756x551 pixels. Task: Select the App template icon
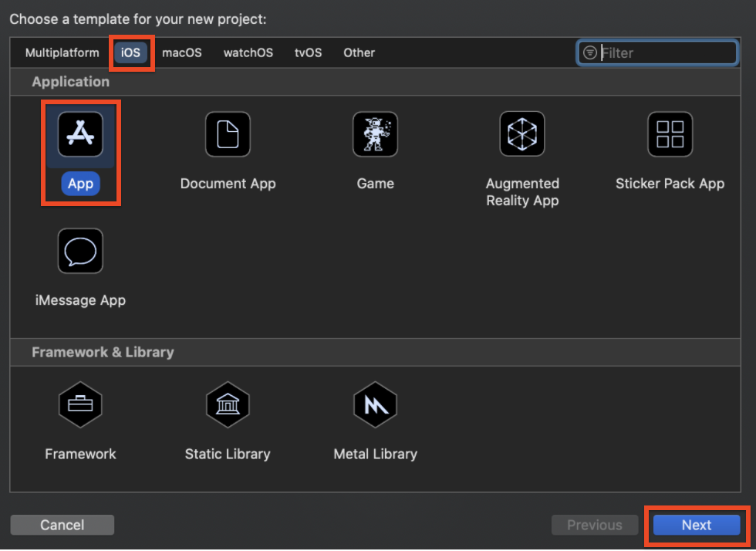pos(80,135)
